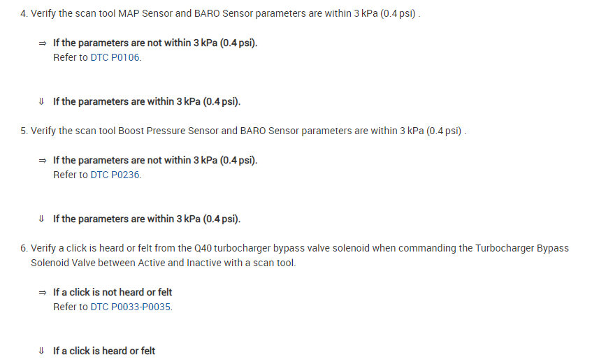Click 'parameters are not within' heading under step 5
Viewport: 606px width, 364px height.
pyautogui.click(x=155, y=161)
